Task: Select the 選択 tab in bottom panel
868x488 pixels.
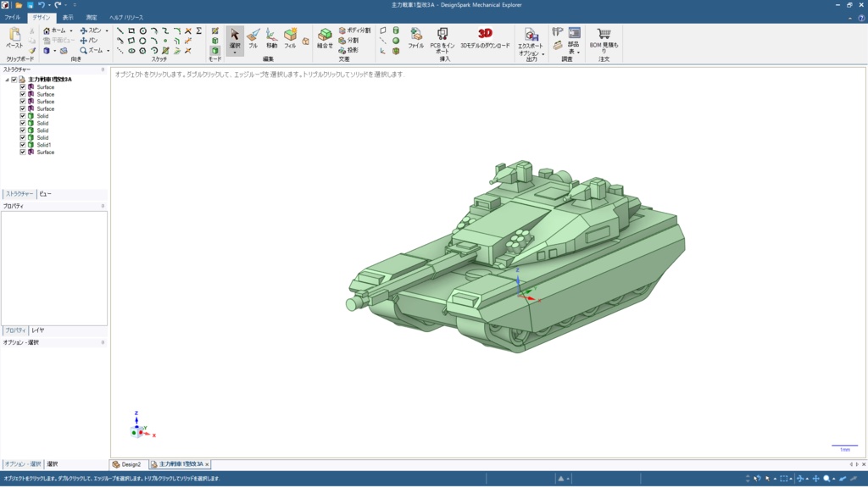Action: (52, 464)
